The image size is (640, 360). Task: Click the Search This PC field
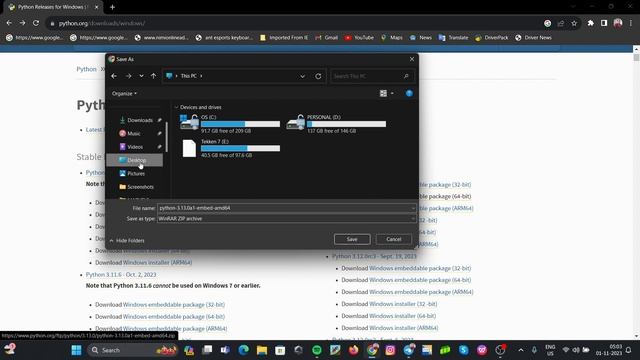tap(371, 76)
